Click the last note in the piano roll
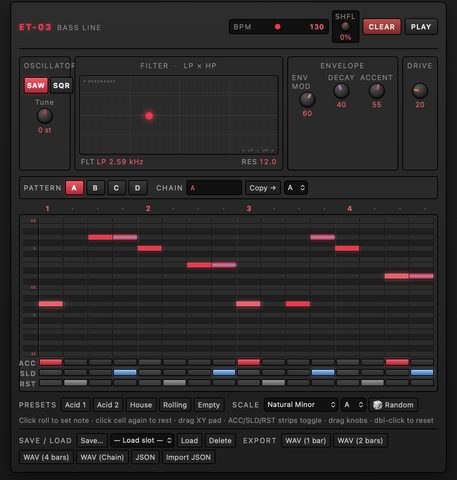 (421, 276)
